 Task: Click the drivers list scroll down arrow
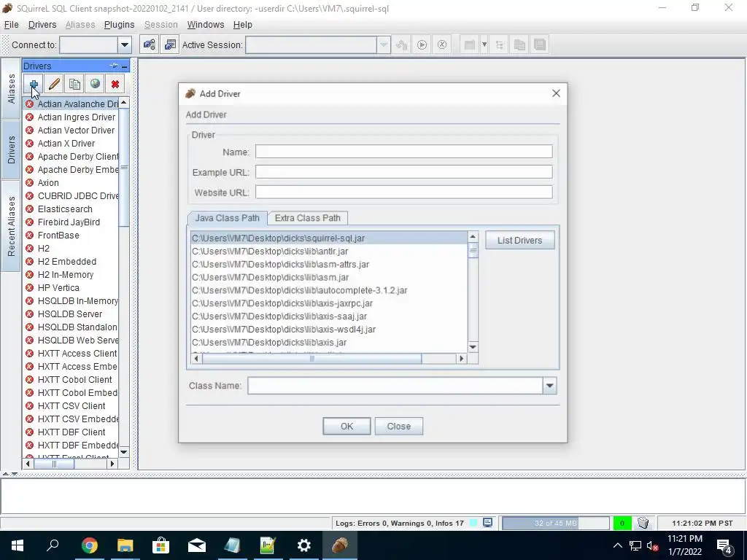click(124, 452)
